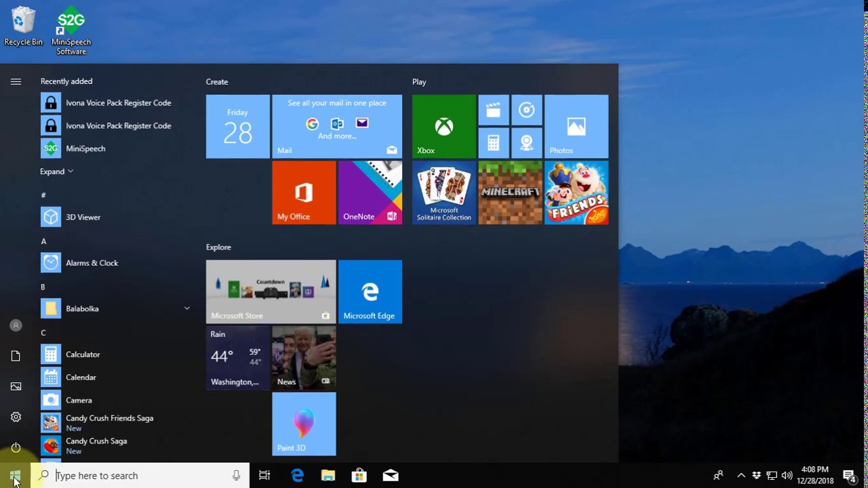This screenshot has width=868, height=488.
Task: Open Candy Crush Saga in the app list
Action: pyautogui.click(x=115, y=446)
